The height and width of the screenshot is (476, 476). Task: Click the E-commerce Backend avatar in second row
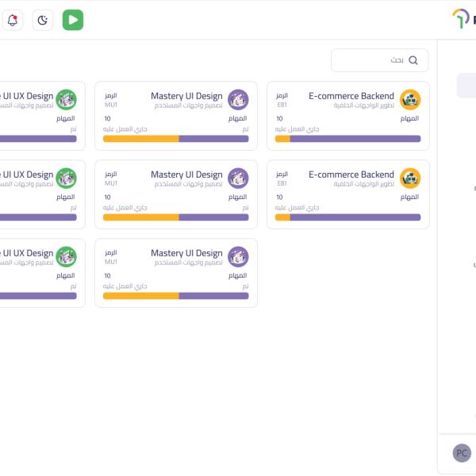click(410, 178)
